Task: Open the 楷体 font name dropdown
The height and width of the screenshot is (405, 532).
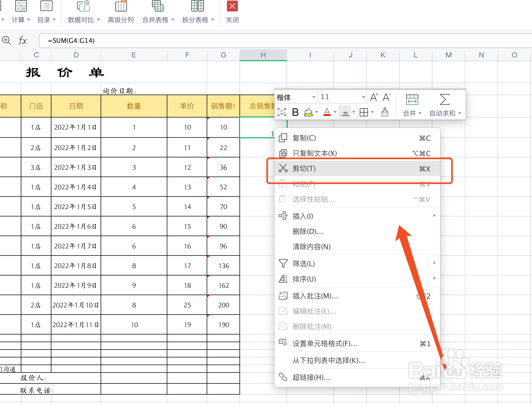Action: [x=296, y=97]
